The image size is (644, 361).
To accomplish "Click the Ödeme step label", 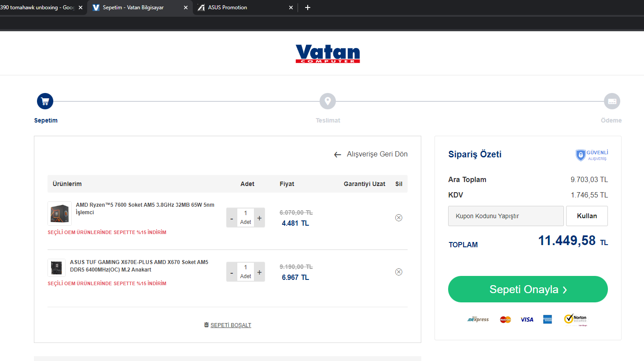I will 611,120.
